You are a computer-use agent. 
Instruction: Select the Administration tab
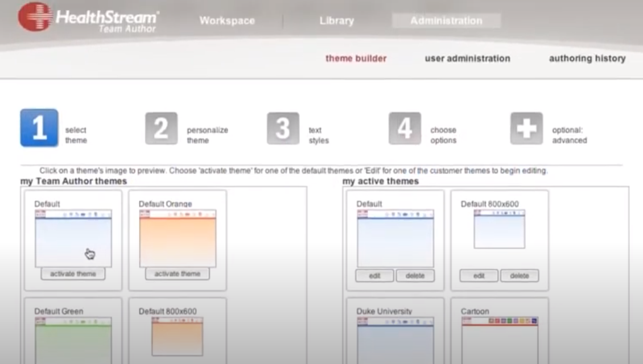[x=446, y=20]
